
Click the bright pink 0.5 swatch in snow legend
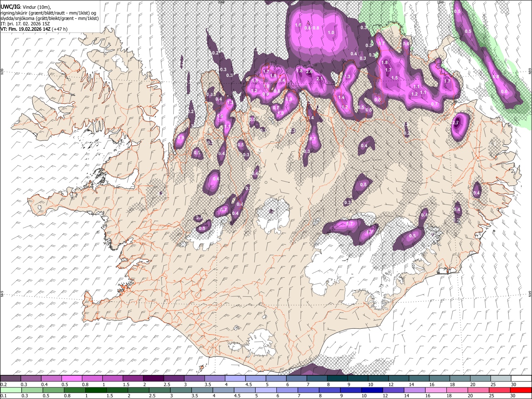tap(72, 378)
